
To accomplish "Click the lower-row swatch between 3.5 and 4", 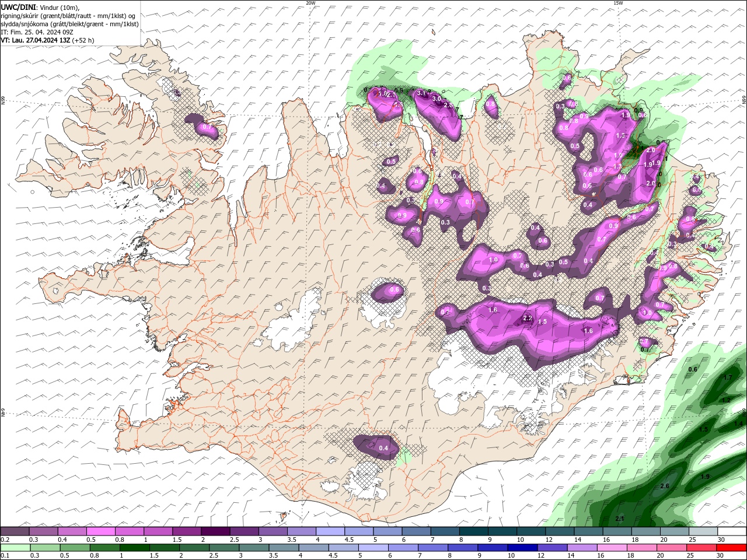I will (x=283, y=548).
